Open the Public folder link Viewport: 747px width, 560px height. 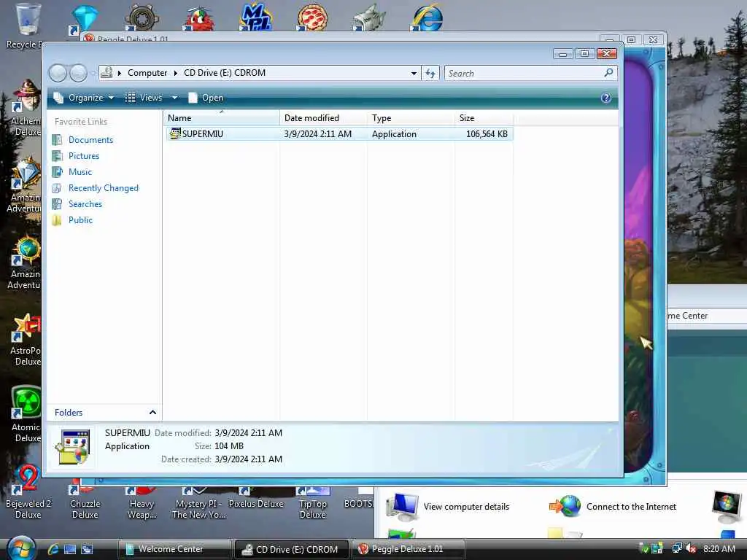pyautogui.click(x=80, y=220)
